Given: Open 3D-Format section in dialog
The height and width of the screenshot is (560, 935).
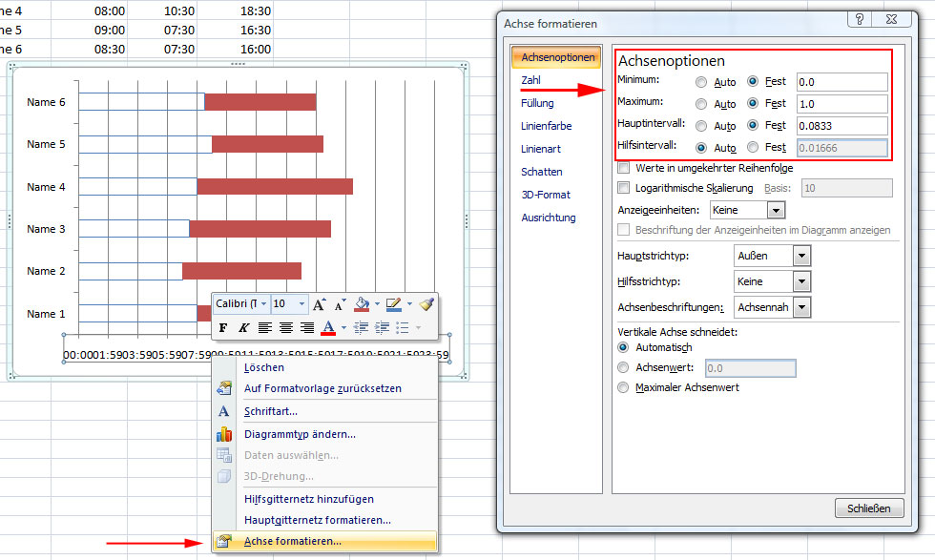Looking at the screenshot, I should (x=546, y=195).
